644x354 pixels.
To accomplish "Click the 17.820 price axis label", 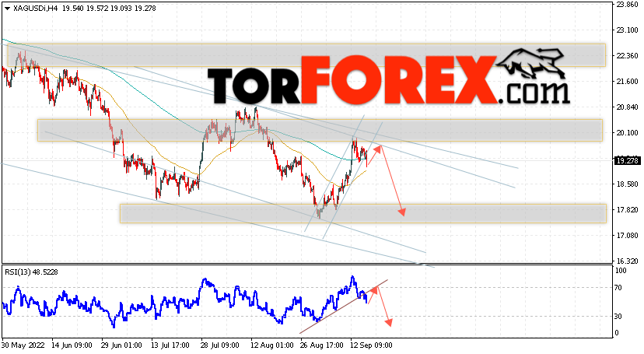I will (x=627, y=209).
